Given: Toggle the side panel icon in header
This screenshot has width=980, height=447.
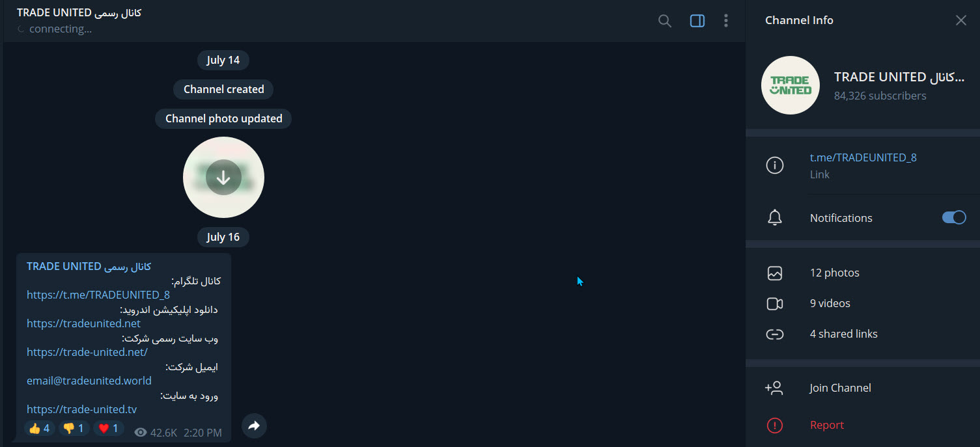Looking at the screenshot, I should coord(697,21).
